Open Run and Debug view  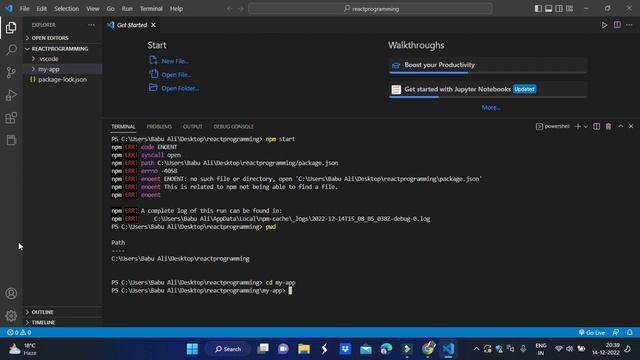click(11, 95)
